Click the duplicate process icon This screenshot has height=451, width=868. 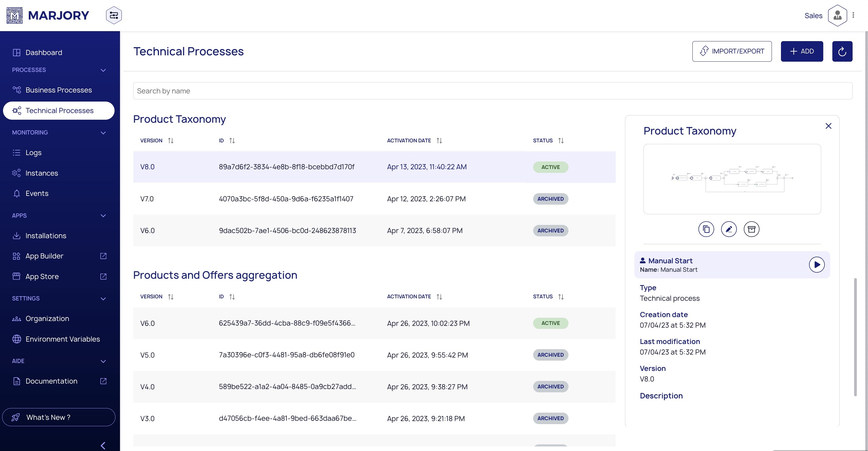[706, 229]
